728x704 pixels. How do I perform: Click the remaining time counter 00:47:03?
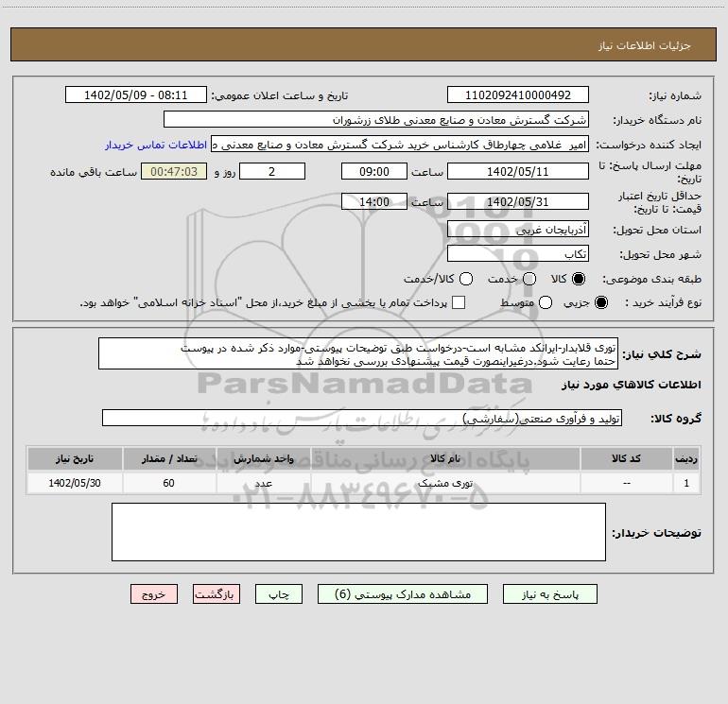pos(174,171)
